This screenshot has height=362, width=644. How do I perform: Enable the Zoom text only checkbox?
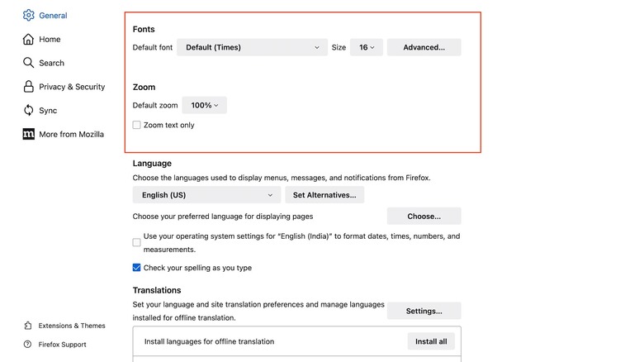tap(137, 126)
